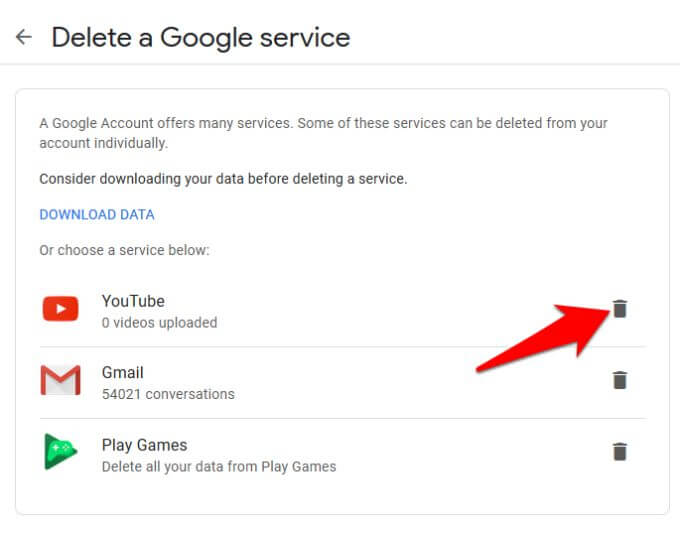Click the sentence starting 'Some of these services'
The width and height of the screenshot is (680, 533).
(x=450, y=123)
